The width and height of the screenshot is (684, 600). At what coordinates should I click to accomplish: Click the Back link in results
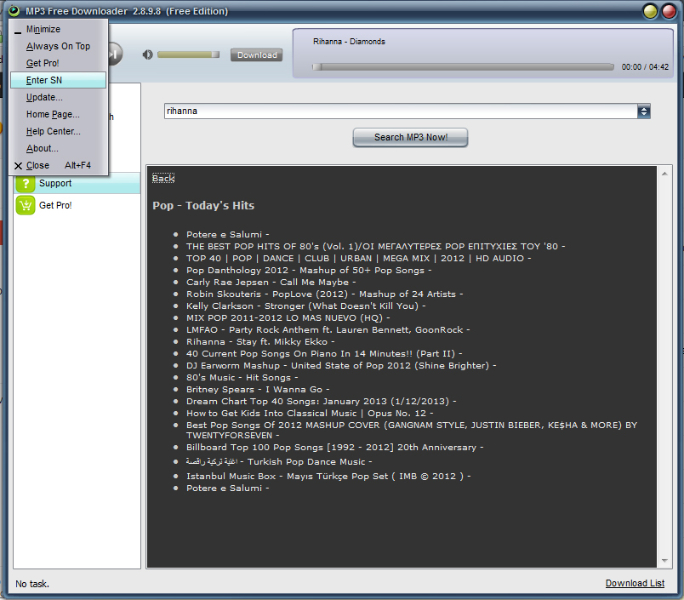pyautogui.click(x=163, y=178)
